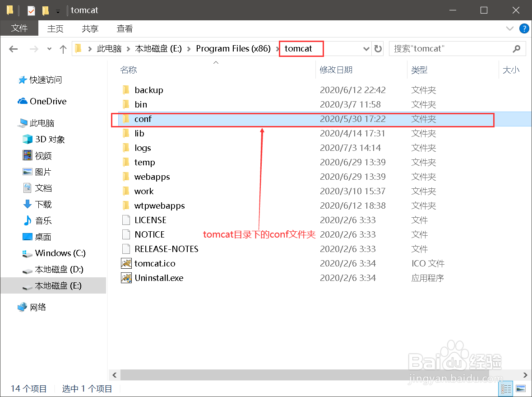This screenshot has width=532, height=397.
Task: Click the horizontal scrollbar left arrow
Action: (x=114, y=375)
